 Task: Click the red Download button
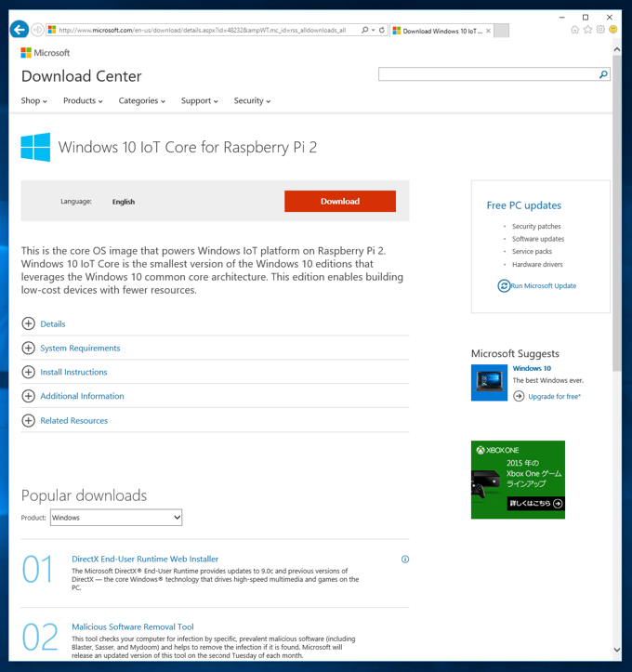[x=340, y=201]
